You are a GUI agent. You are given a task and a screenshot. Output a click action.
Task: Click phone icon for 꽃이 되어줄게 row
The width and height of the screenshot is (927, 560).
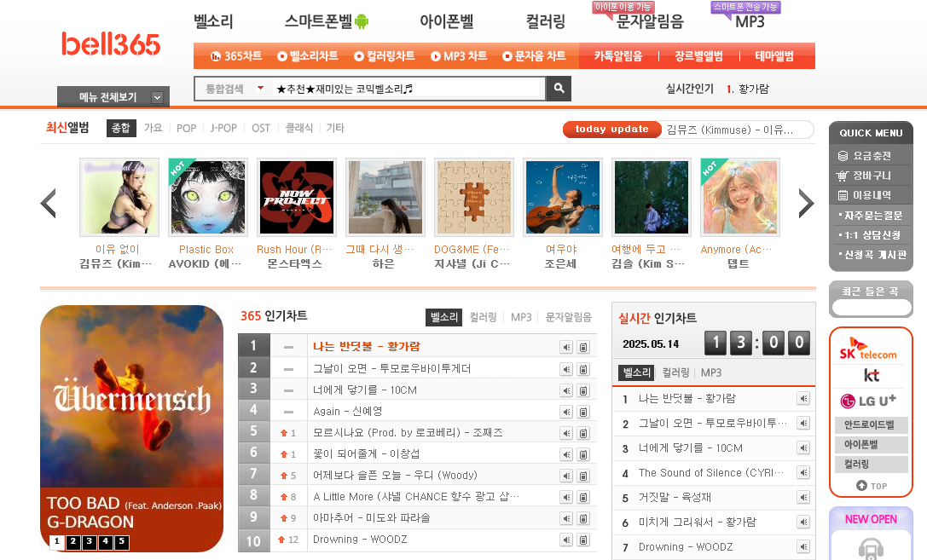[583, 454]
